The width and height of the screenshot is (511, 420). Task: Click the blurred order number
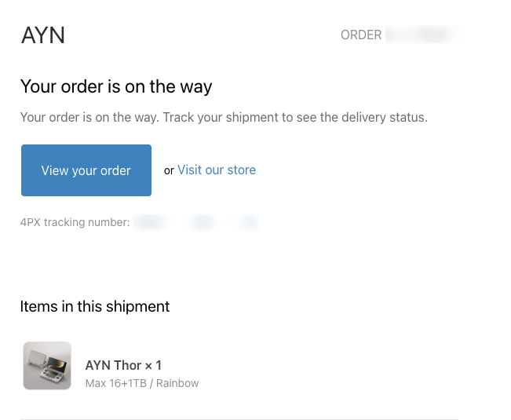(x=424, y=35)
